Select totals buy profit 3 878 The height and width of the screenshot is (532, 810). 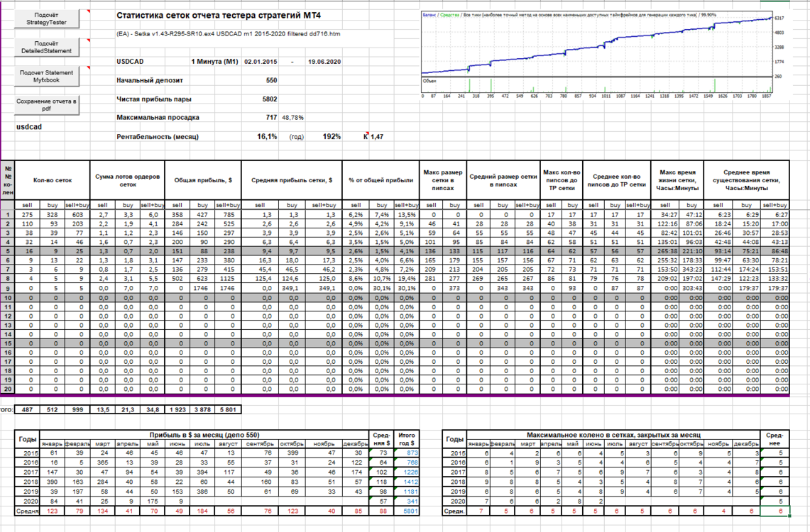202,410
